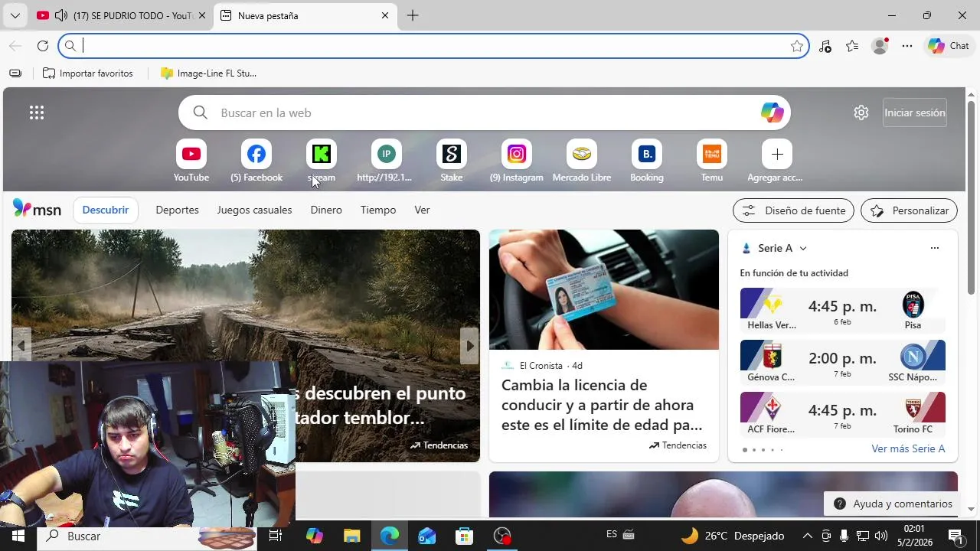The height and width of the screenshot is (551, 980).
Task: Open the Favorites hub icon
Action: (852, 46)
